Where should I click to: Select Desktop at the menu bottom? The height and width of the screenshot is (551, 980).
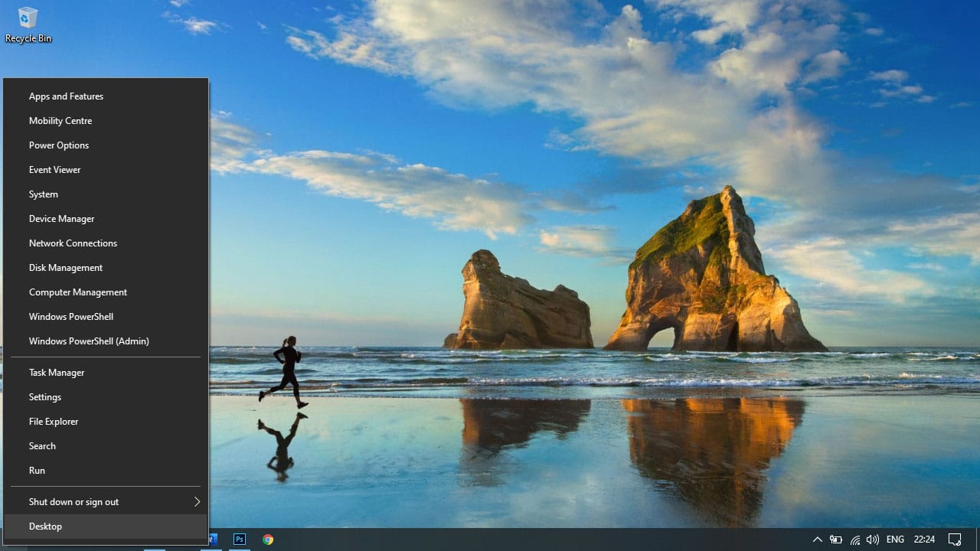click(46, 527)
